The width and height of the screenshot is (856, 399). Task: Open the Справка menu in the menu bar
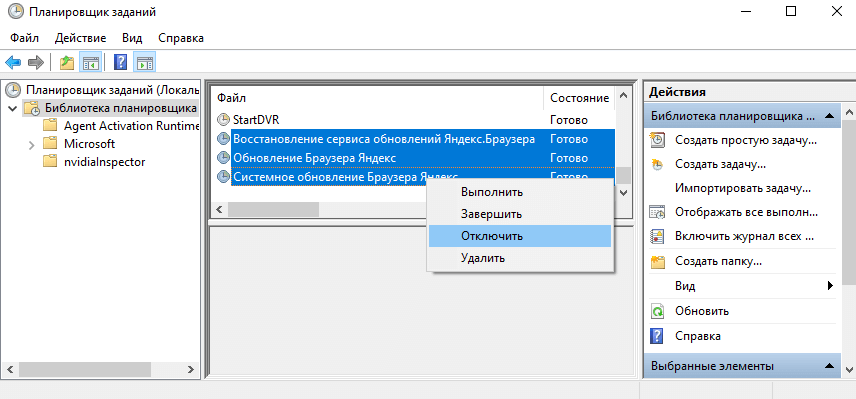(x=181, y=38)
